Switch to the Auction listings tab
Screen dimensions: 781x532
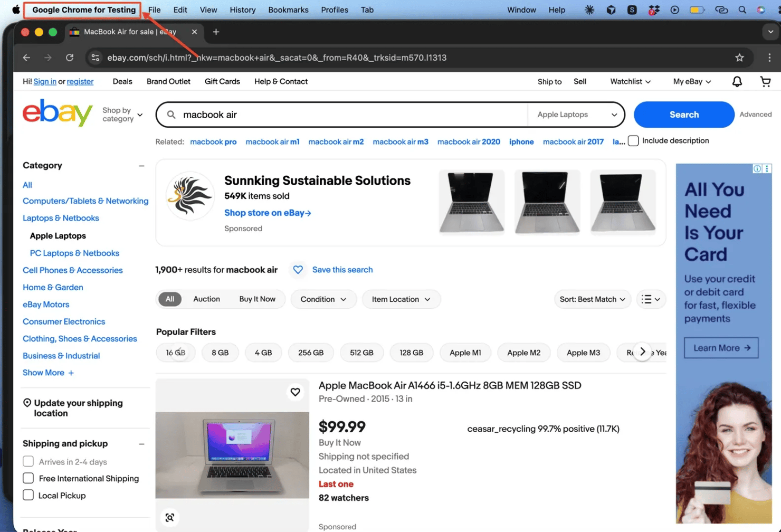pos(206,299)
